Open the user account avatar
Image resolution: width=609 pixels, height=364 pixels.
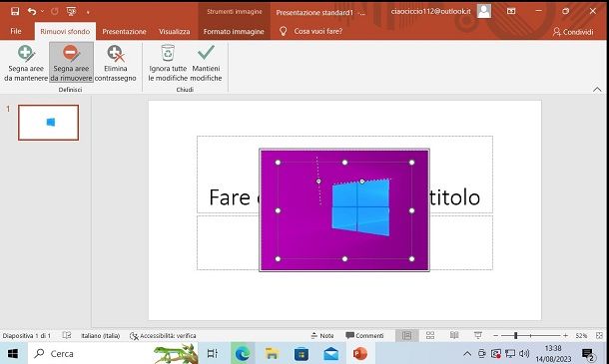tap(484, 11)
